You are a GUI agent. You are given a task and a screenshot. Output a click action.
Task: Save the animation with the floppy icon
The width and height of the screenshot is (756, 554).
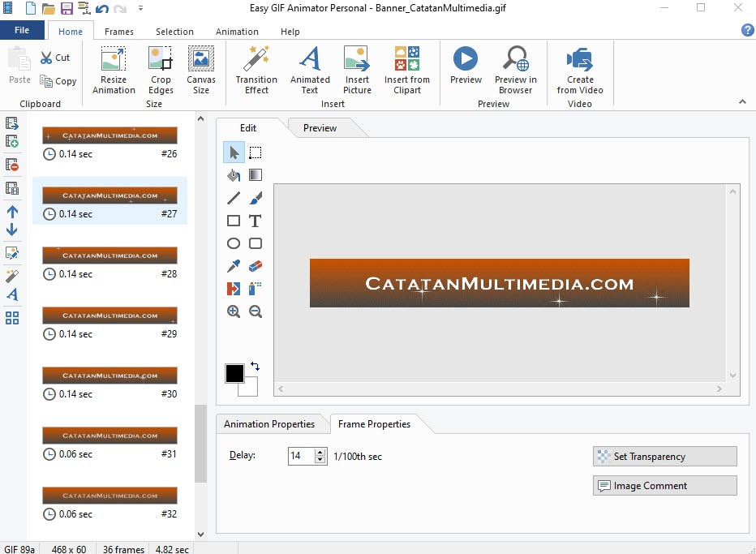click(67, 8)
